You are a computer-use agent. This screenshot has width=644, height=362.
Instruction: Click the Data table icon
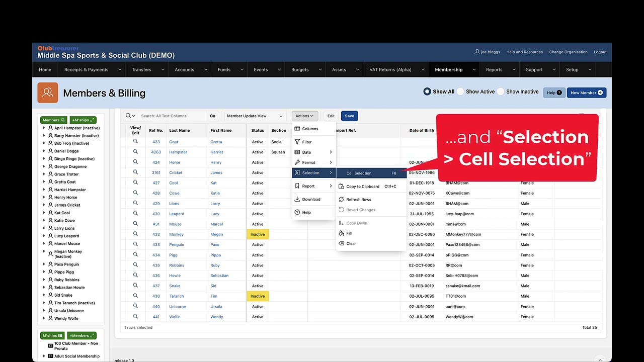click(297, 152)
